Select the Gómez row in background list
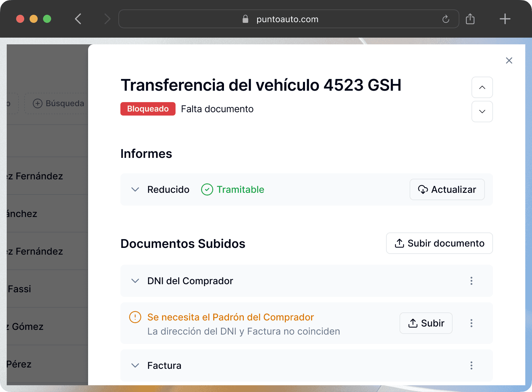This screenshot has width=532, height=392. [x=47, y=326]
